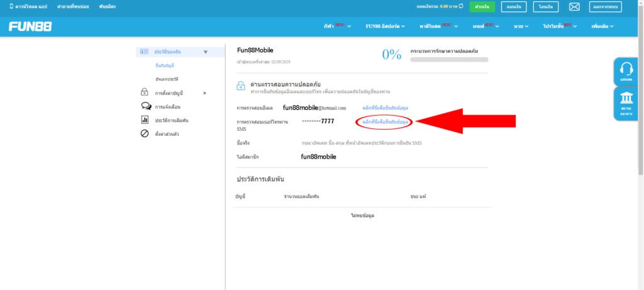The width and height of the screenshot is (644, 290).
Task: Click the prohibited circle icon in sidebar
Action: coord(145,133)
